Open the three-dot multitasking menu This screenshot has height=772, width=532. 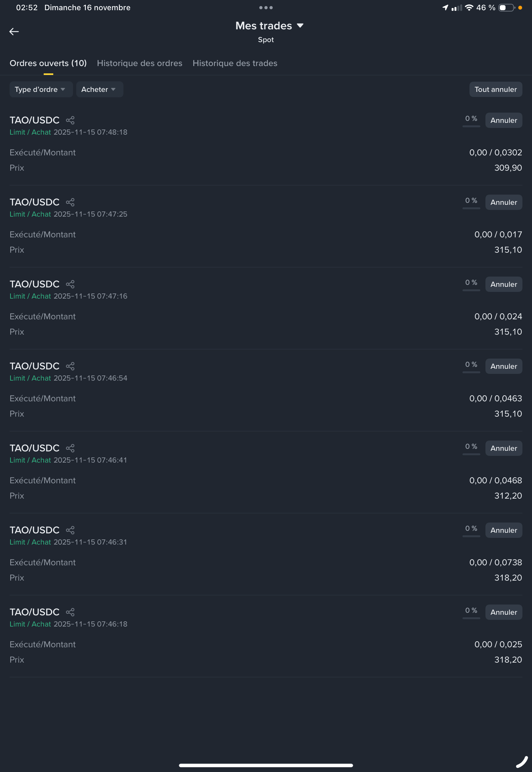click(x=266, y=8)
